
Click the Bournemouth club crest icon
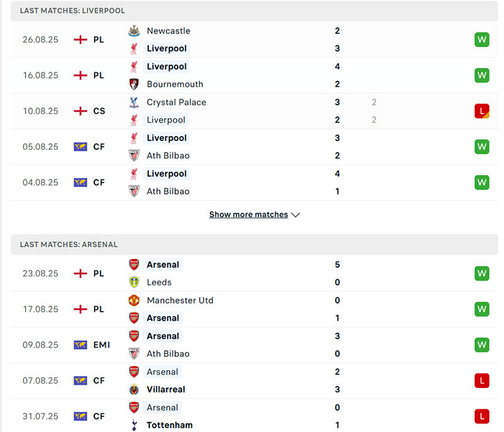click(x=134, y=84)
